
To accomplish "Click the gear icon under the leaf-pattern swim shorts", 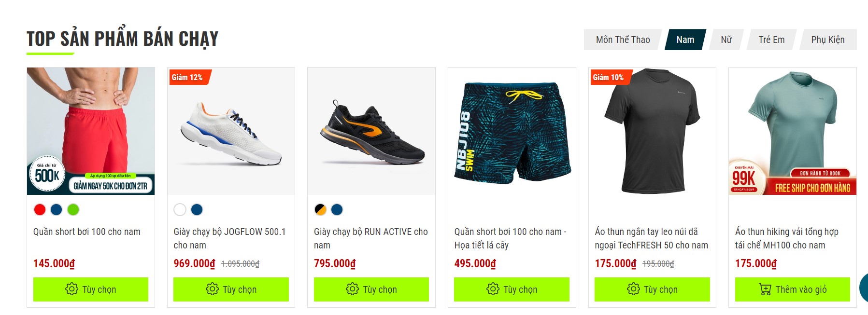I will click(x=493, y=289).
